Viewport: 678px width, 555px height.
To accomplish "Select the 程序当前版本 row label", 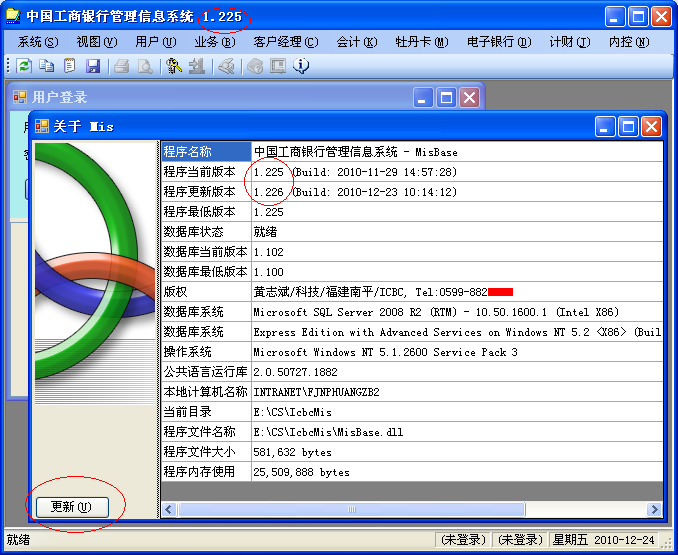I will point(206,172).
